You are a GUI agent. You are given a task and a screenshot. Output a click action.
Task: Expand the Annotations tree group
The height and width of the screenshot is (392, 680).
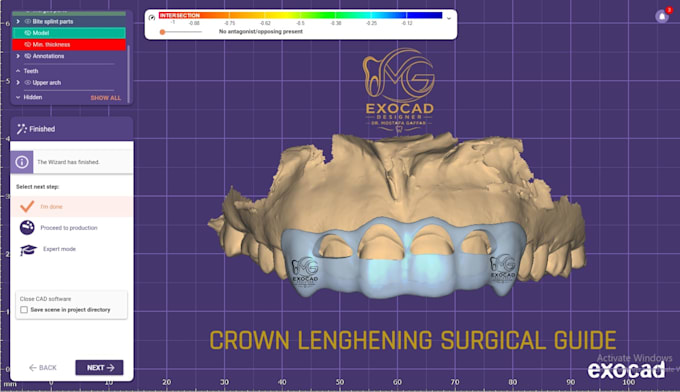18,56
